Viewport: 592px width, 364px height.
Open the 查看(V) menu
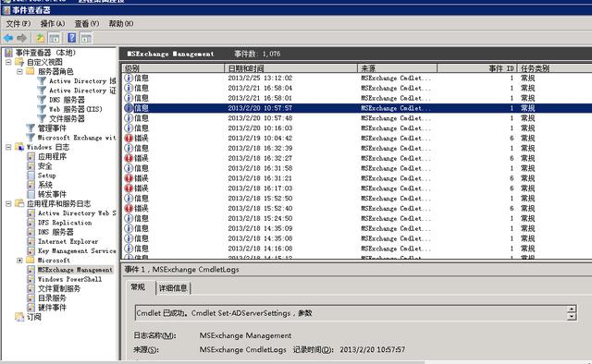pyautogui.click(x=87, y=24)
